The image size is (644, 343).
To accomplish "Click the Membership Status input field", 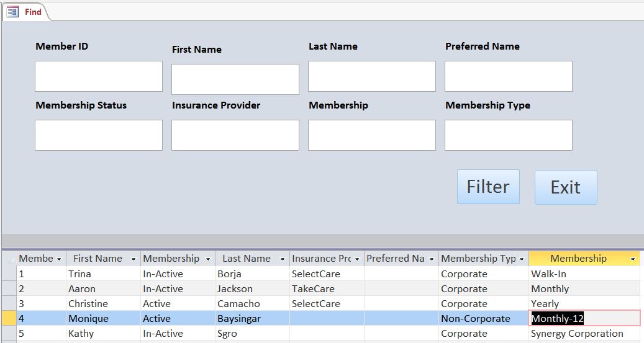I will tap(99, 135).
